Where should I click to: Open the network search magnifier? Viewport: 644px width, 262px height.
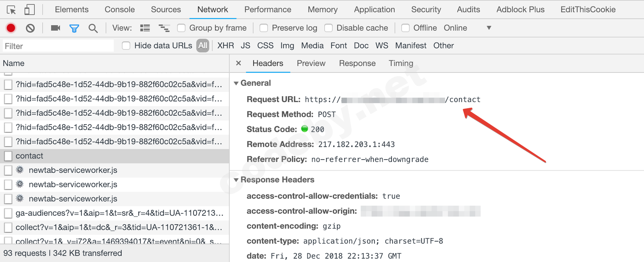pyautogui.click(x=93, y=28)
